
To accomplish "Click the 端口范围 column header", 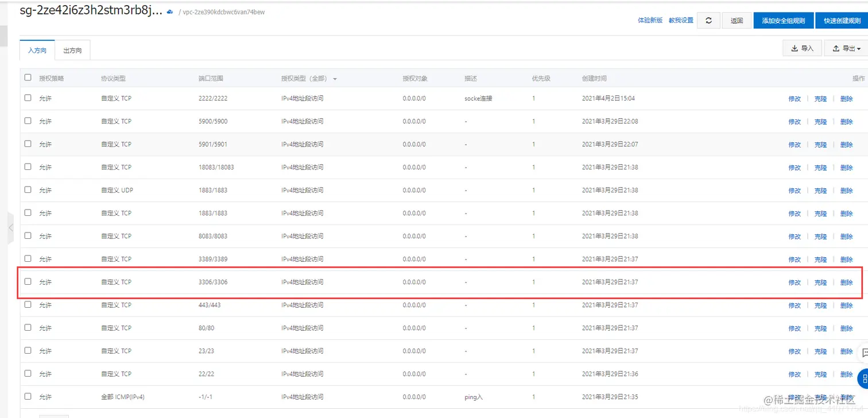I will coord(211,78).
